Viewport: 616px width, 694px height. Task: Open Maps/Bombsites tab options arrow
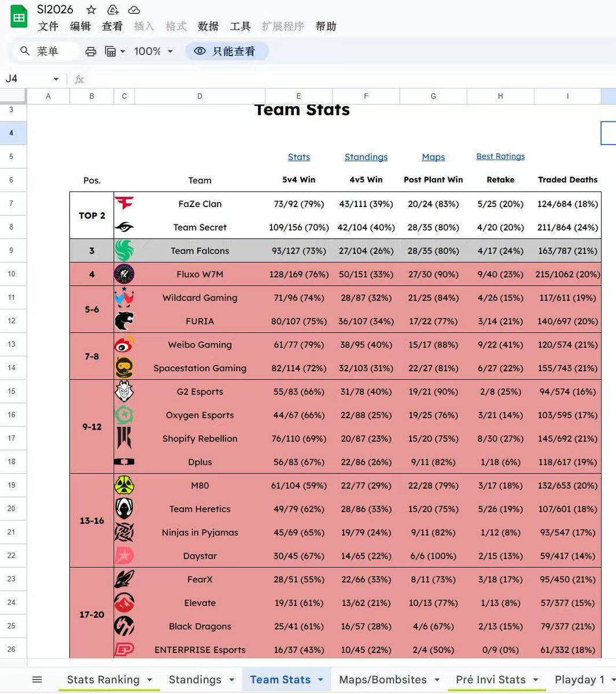pos(437,680)
